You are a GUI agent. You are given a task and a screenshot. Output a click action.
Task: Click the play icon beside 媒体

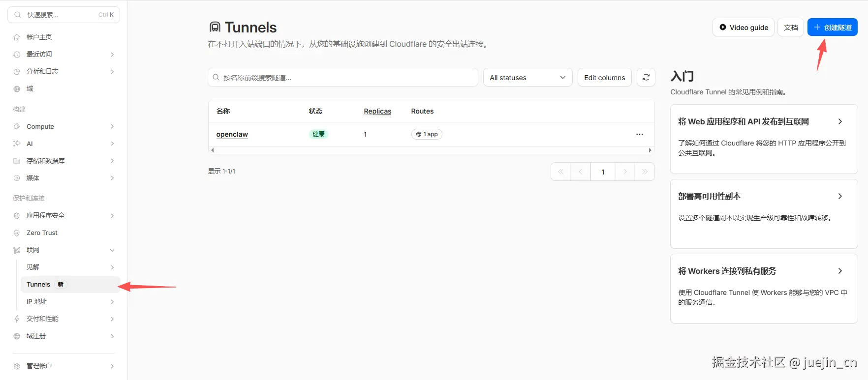coord(17,178)
